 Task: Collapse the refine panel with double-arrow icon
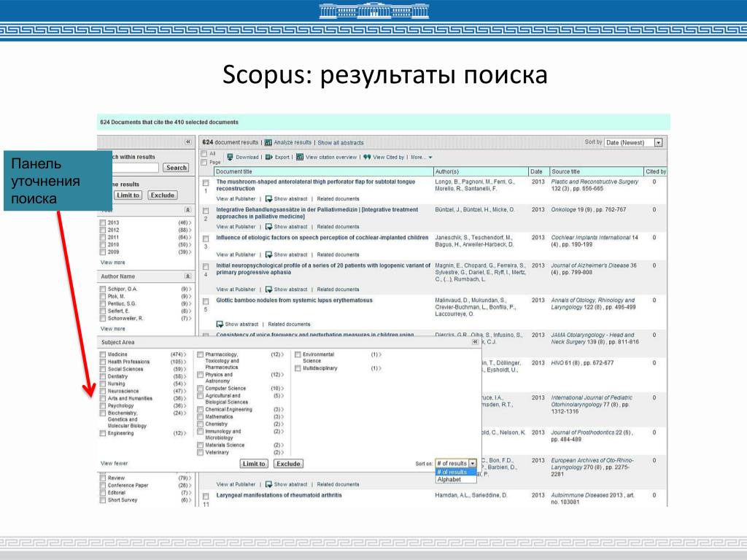point(188,142)
